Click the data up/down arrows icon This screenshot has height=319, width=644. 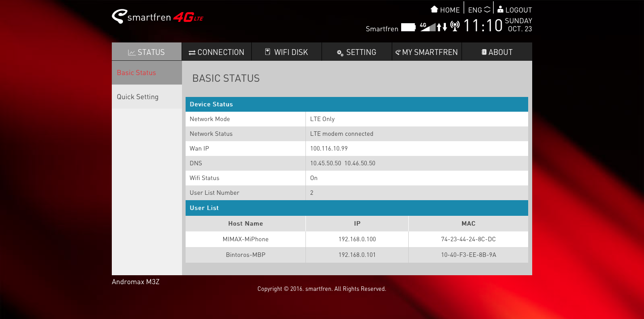pos(442,27)
